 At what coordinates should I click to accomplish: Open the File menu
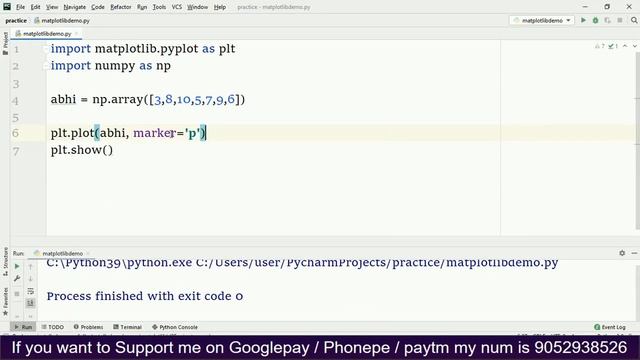tap(20, 7)
